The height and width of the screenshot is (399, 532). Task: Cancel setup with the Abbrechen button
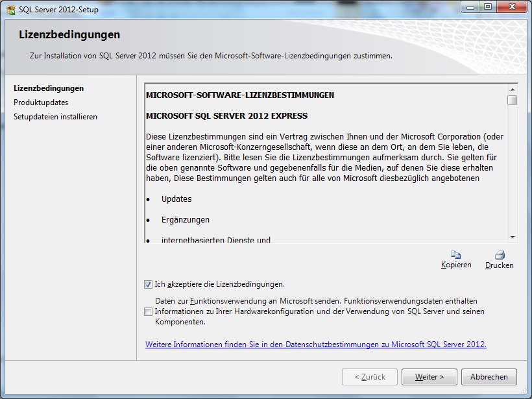(489, 376)
